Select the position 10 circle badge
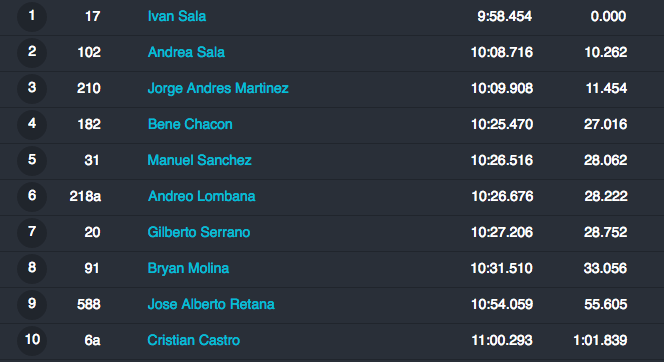Image resolution: width=664 pixels, height=362 pixels. click(32, 340)
